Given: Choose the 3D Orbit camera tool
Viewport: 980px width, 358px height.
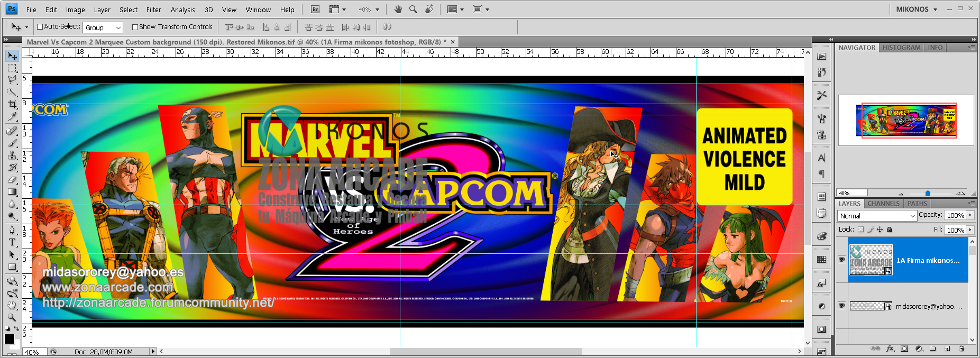Looking at the screenshot, I should pyautogui.click(x=12, y=293).
